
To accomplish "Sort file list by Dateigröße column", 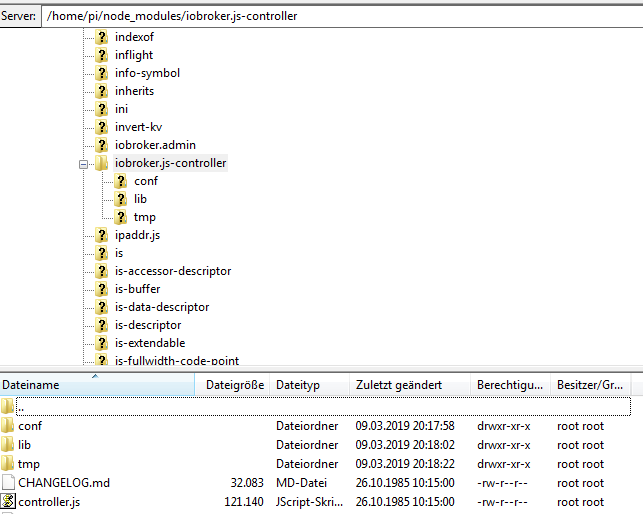I will coord(232,385).
